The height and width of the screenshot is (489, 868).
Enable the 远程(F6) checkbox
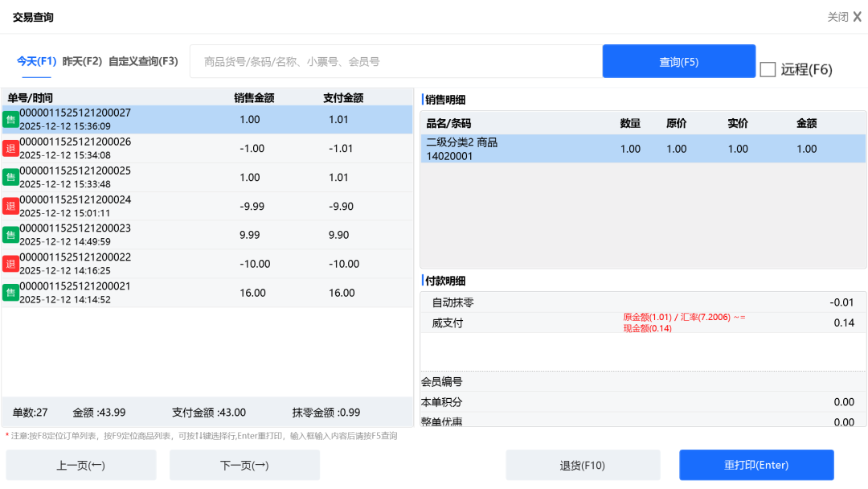768,69
